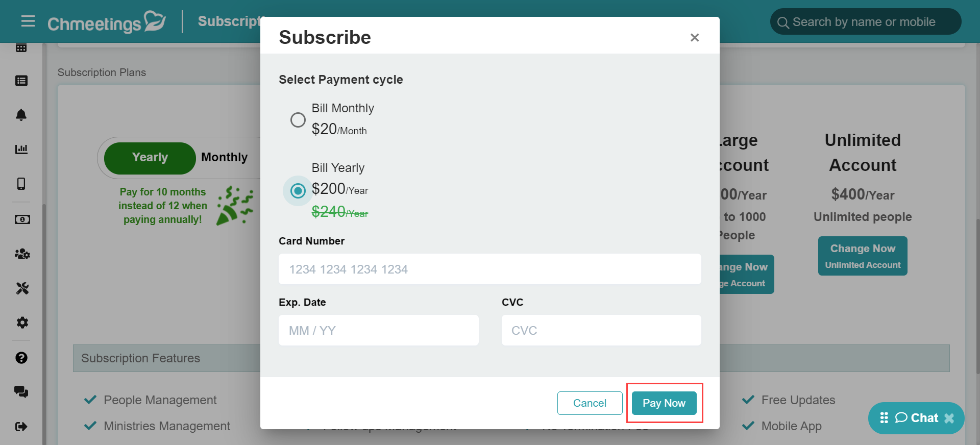Viewport: 980px width, 445px height.
Task: Select the Bill Monthly radio option
Action: tap(298, 120)
